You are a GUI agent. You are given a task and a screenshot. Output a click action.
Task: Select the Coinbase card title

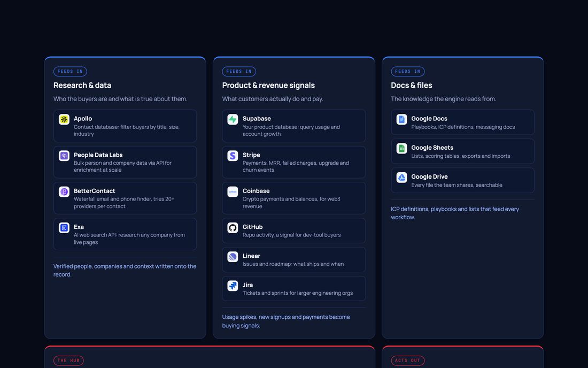pyautogui.click(x=256, y=191)
